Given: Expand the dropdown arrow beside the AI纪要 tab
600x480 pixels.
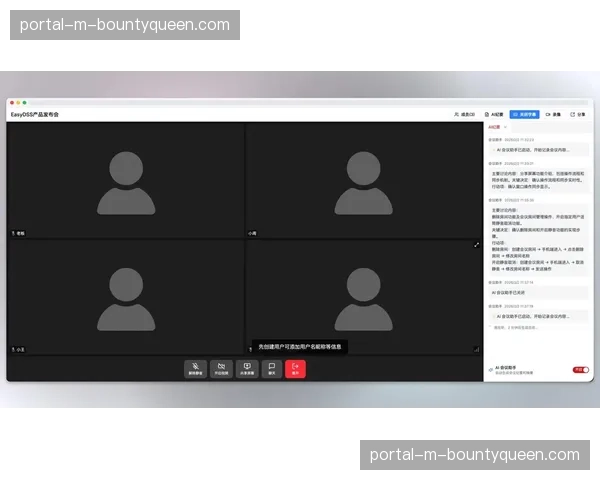Looking at the screenshot, I should tap(506, 128).
